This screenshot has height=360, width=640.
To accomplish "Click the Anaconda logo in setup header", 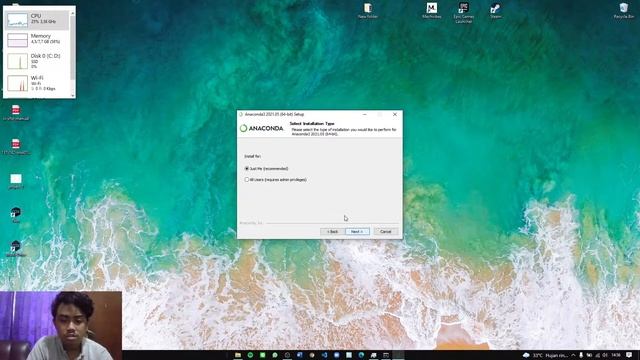I will click(x=262, y=128).
